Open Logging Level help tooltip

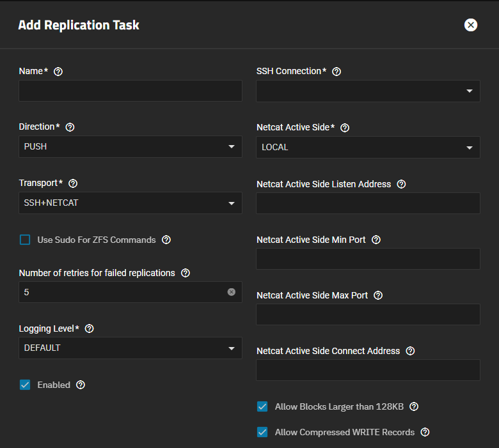[90, 328]
